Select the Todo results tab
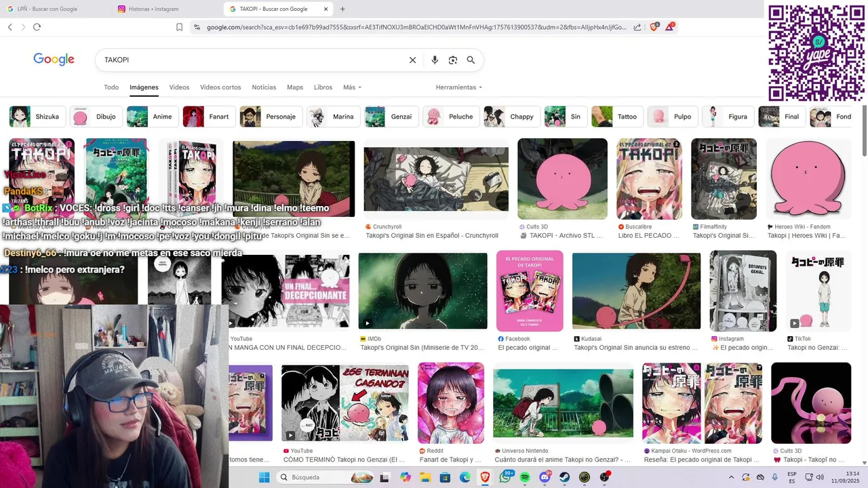Viewport: 868px width, 488px height. (x=111, y=87)
